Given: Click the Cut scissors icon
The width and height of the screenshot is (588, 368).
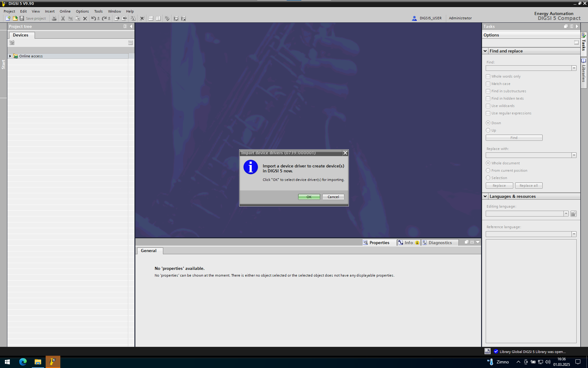Looking at the screenshot, I should coord(63,18).
